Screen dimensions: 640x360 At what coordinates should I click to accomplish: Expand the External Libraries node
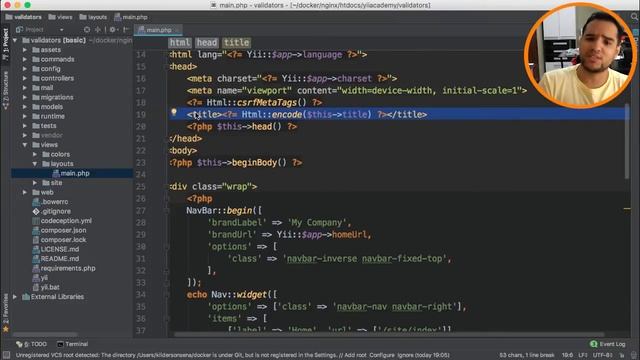pos(15,297)
